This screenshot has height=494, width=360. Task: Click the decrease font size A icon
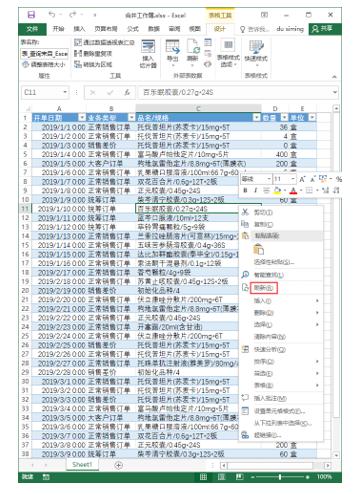pos(313,179)
